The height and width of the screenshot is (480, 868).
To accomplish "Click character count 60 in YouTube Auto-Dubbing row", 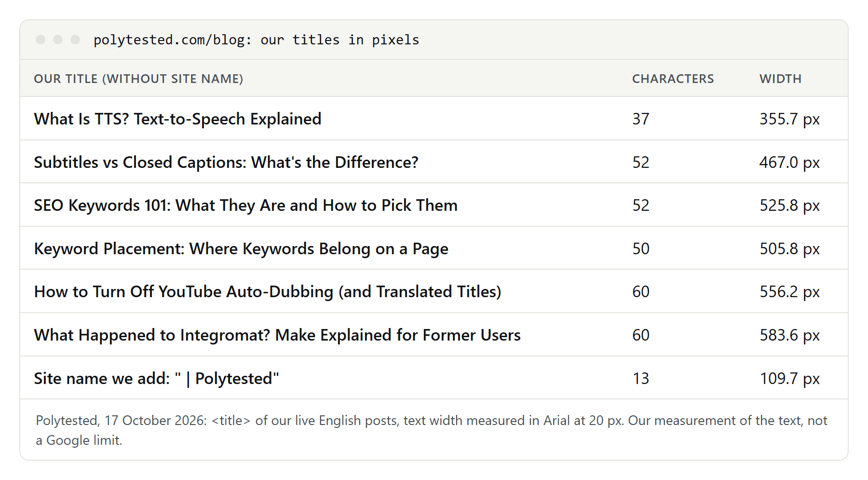I will point(641,292).
